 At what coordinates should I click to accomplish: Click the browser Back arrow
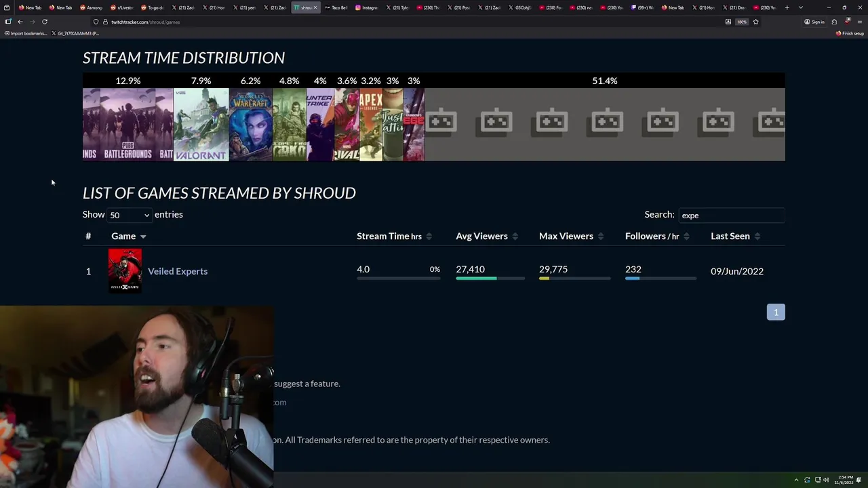(x=20, y=22)
